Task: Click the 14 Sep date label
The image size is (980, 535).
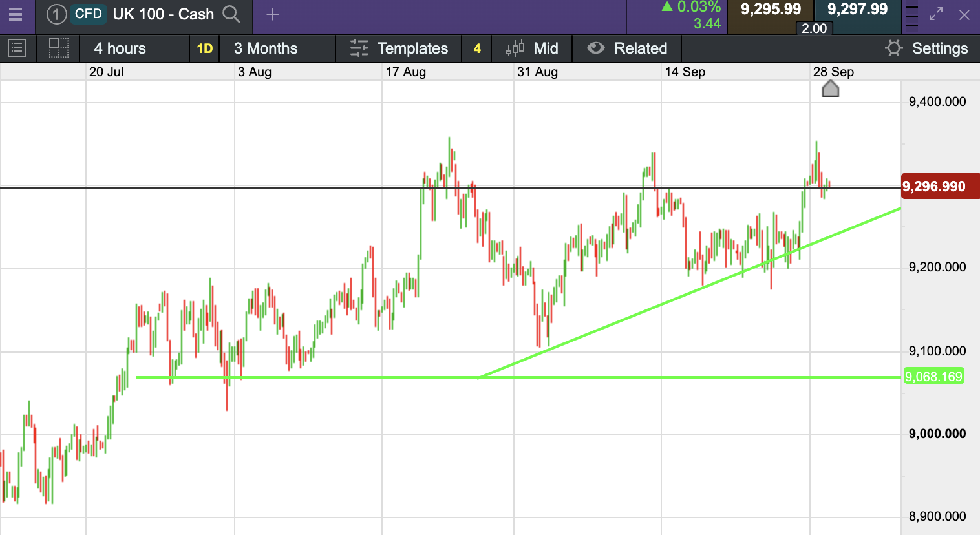Action: click(685, 72)
